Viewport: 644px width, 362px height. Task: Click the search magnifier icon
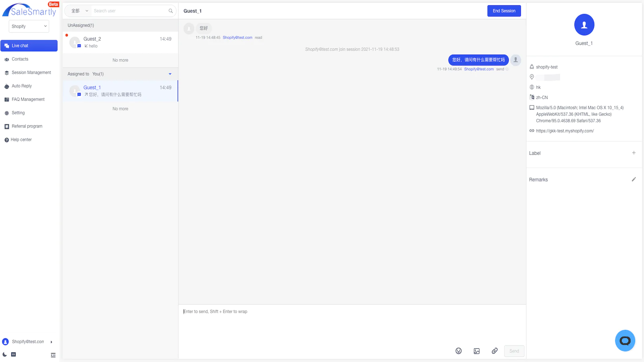[x=171, y=11]
